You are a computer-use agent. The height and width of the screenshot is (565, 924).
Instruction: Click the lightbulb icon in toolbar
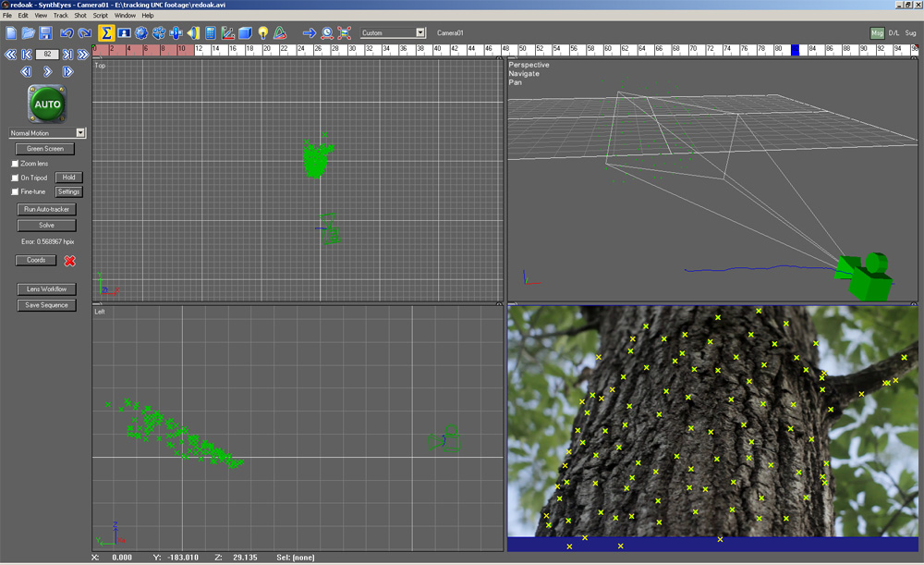(x=262, y=33)
